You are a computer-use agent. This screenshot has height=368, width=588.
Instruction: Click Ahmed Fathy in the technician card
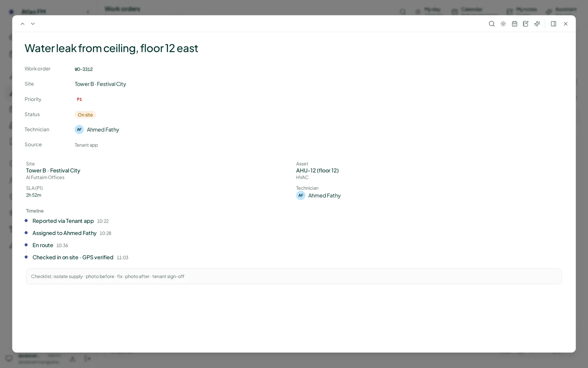324,196
